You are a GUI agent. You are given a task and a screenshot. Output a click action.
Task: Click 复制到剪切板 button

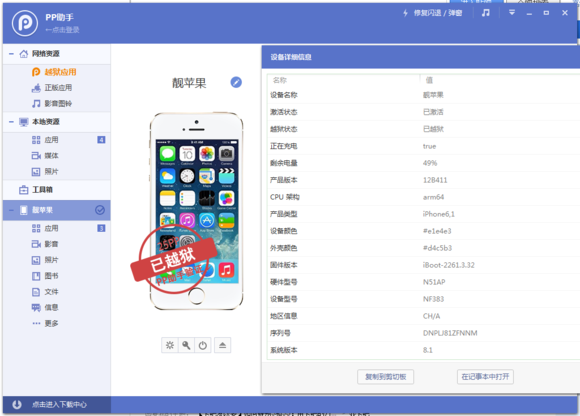click(385, 377)
